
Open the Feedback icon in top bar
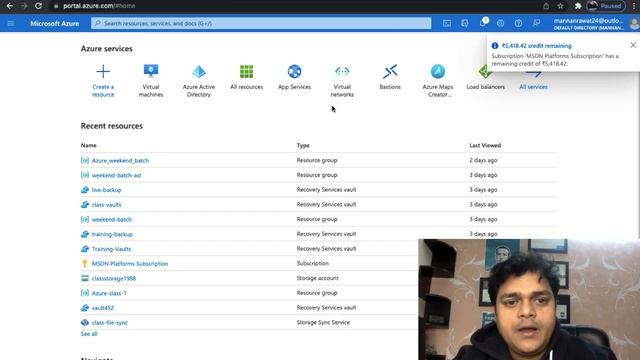click(536, 23)
